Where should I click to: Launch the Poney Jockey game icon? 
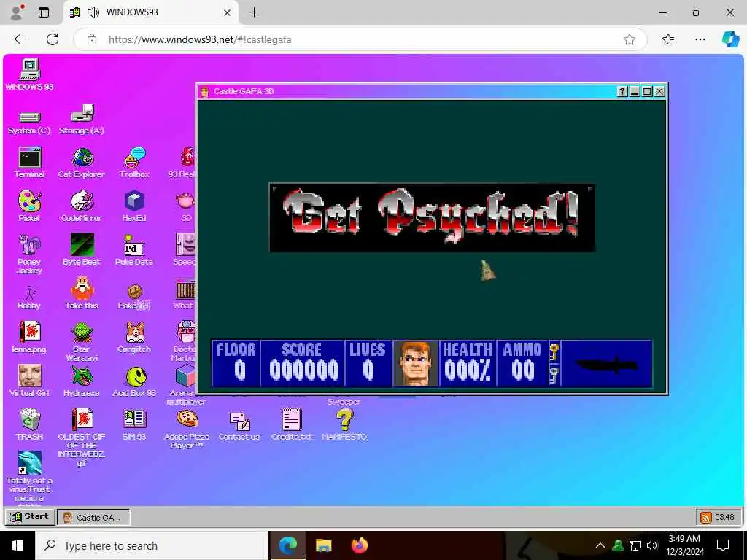click(29, 254)
